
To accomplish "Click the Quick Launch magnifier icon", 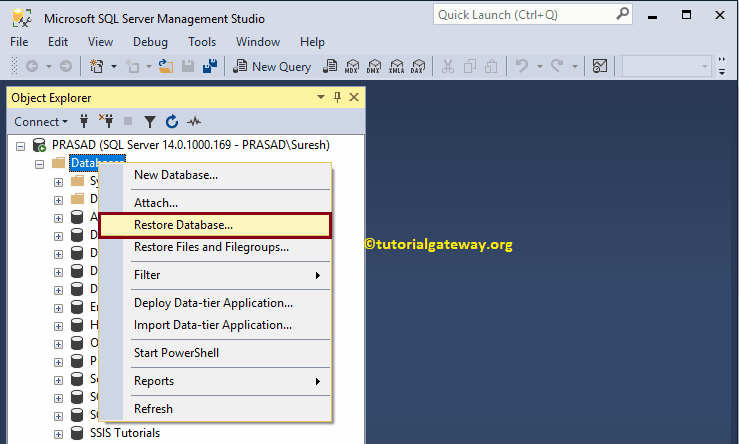I will [x=623, y=14].
